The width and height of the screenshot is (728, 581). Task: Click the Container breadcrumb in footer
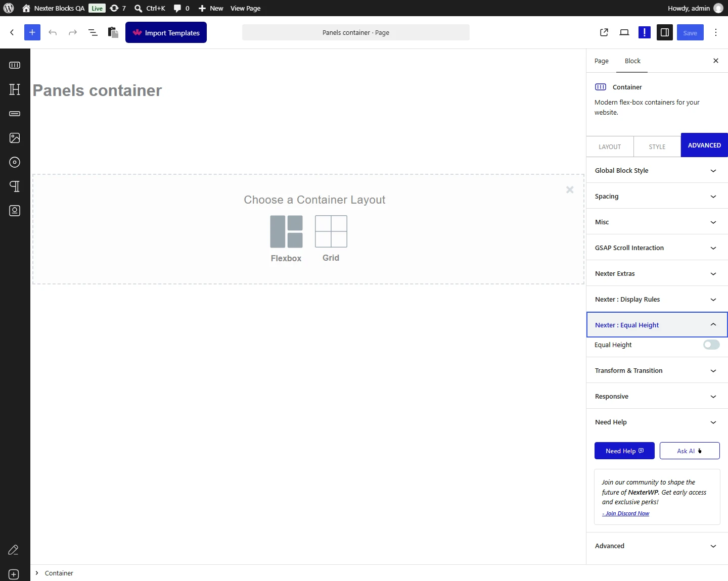(59, 573)
